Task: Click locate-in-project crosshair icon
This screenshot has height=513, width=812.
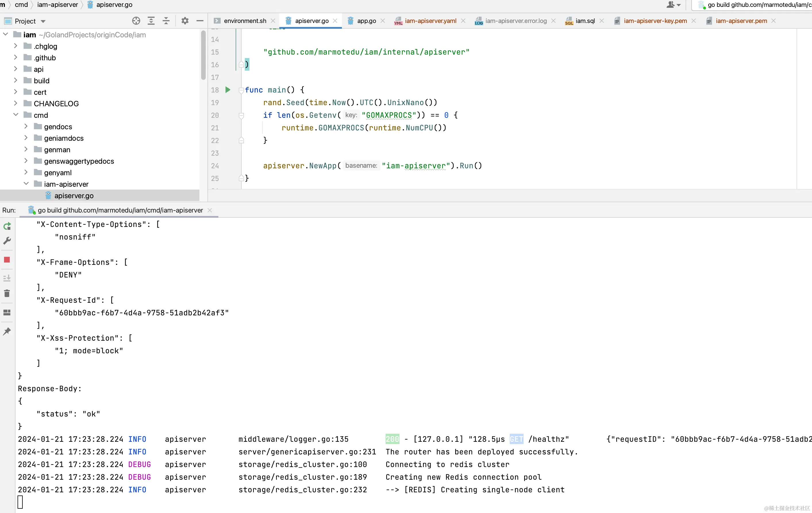Action: point(136,21)
